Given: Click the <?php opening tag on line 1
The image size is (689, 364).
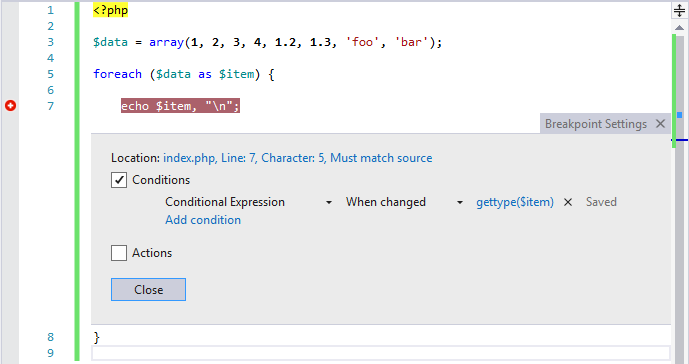Looking at the screenshot, I should tap(110, 10).
